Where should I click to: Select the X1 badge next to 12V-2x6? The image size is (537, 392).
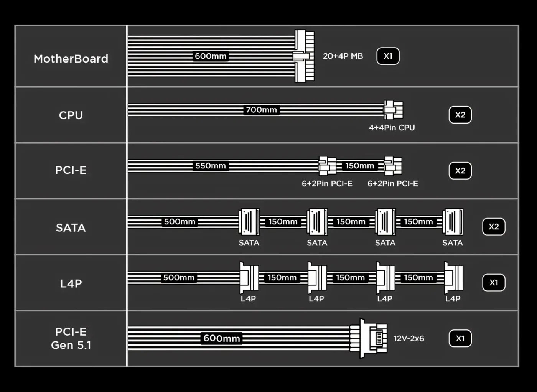(x=460, y=338)
